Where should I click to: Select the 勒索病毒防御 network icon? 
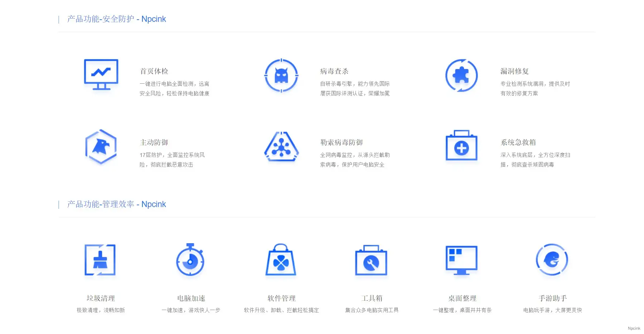tap(281, 147)
